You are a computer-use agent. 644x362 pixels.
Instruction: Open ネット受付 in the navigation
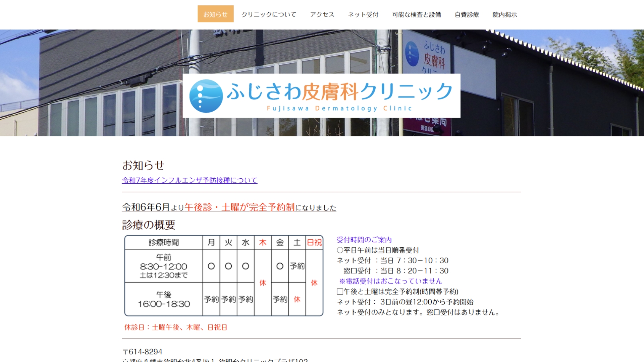click(x=363, y=14)
